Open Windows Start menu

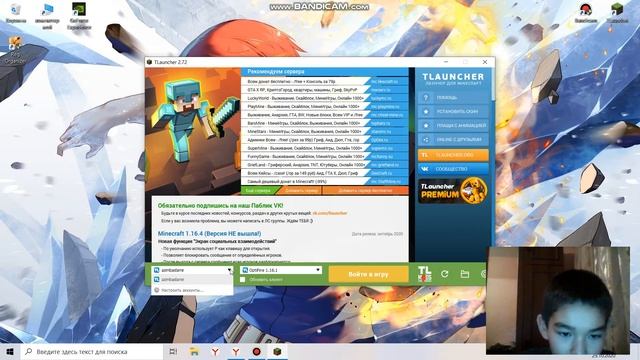10,351
